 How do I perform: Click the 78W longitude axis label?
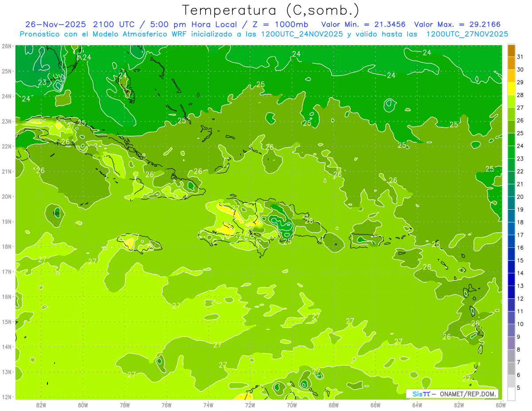125,405
